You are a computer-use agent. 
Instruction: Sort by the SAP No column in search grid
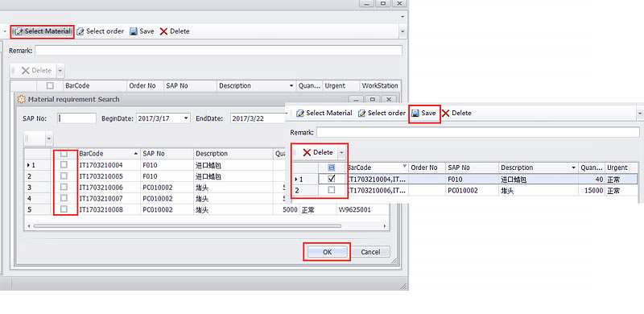[x=167, y=153]
